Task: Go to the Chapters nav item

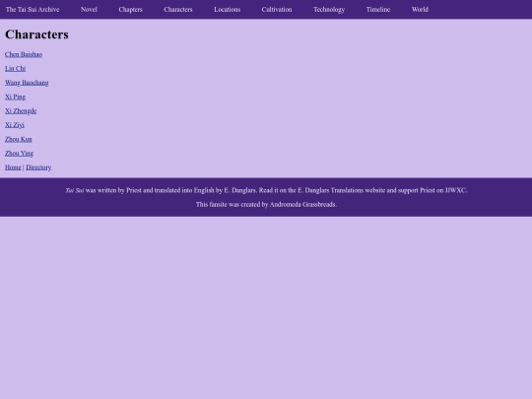Action: tap(131, 10)
